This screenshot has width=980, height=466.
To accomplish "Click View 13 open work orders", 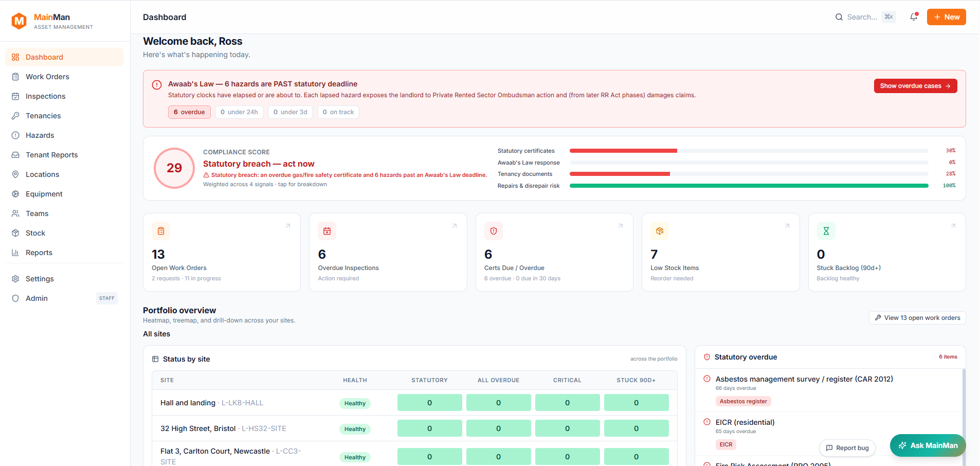I will pyautogui.click(x=917, y=318).
